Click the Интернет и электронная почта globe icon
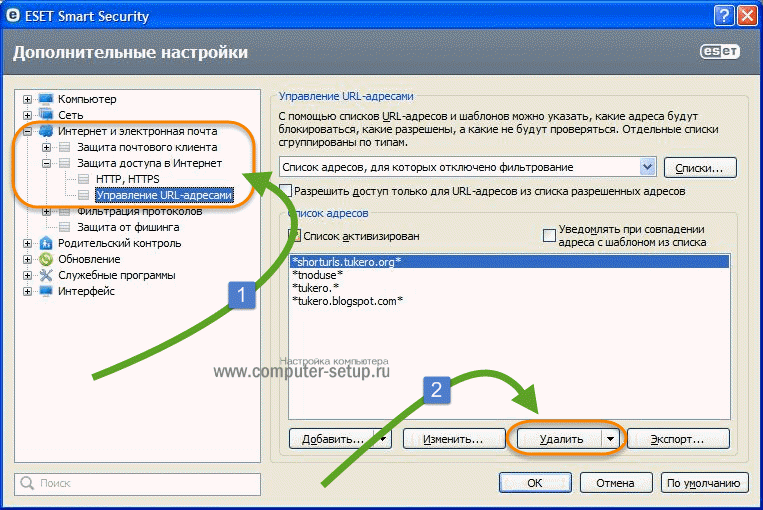The width and height of the screenshot is (763, 510). (x=46, y=131)
